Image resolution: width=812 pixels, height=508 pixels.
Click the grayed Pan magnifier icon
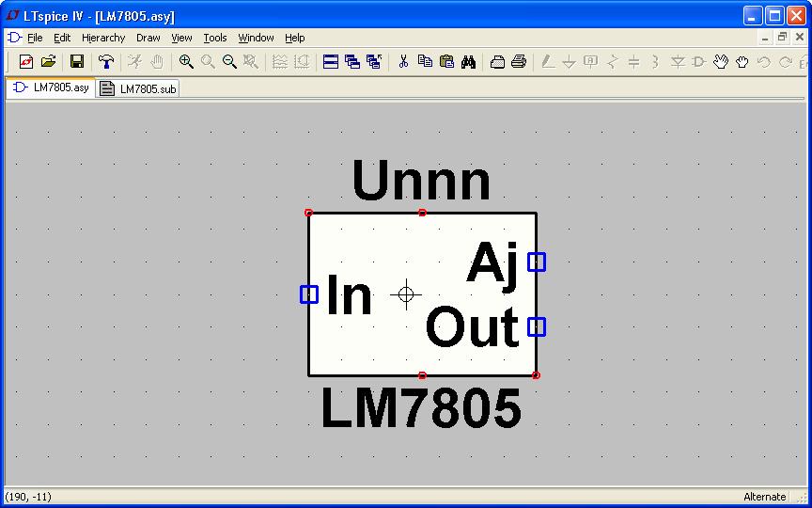tap(208, 62)
